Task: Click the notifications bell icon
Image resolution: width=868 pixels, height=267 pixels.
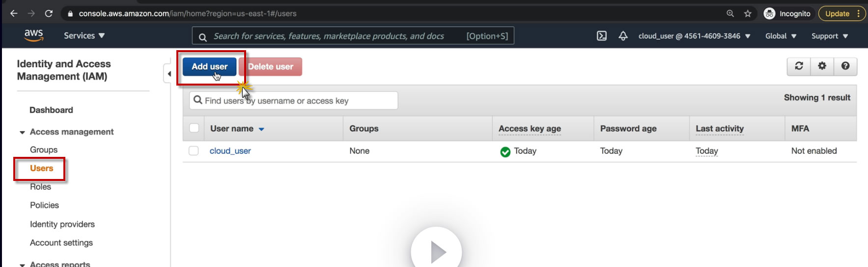Action: 623,36
